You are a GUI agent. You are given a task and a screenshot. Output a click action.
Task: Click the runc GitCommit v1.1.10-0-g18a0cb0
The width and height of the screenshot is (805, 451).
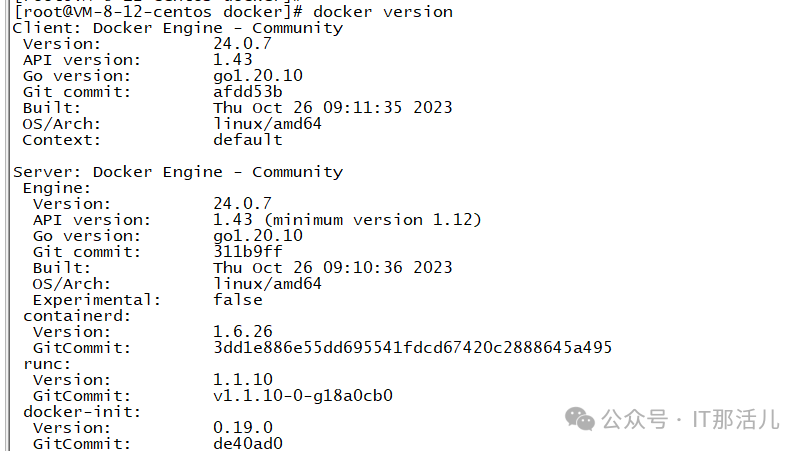(x=303, y=396)
